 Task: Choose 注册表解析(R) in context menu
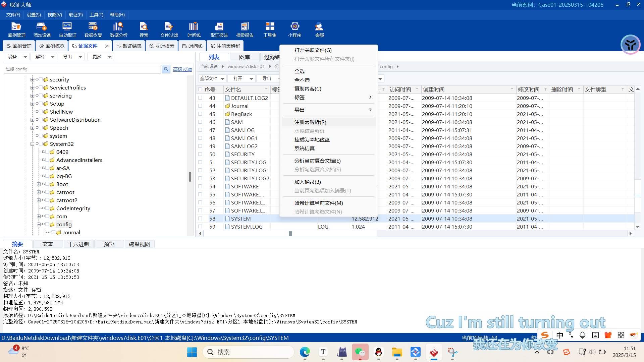pyautogui.click(x=310, y=122)
